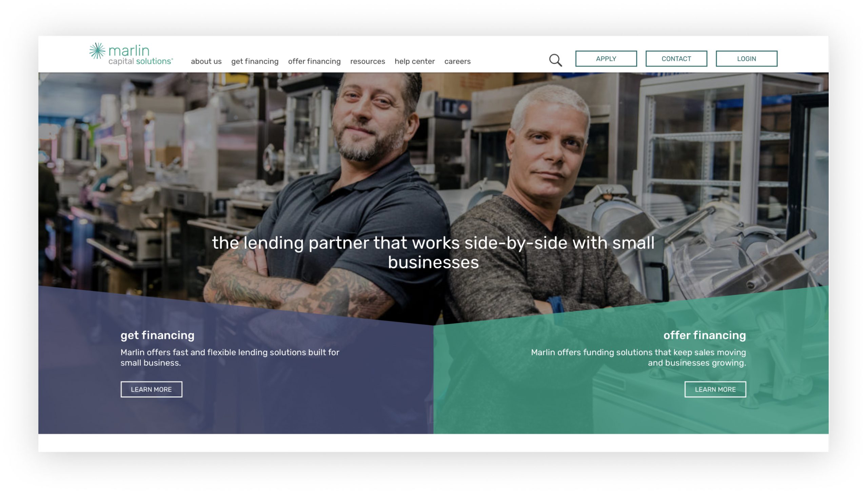Image resolution: width=868 pixels, height=493 pixels.
Task: Click the get financing panel heading
Action: click(157, 335)
